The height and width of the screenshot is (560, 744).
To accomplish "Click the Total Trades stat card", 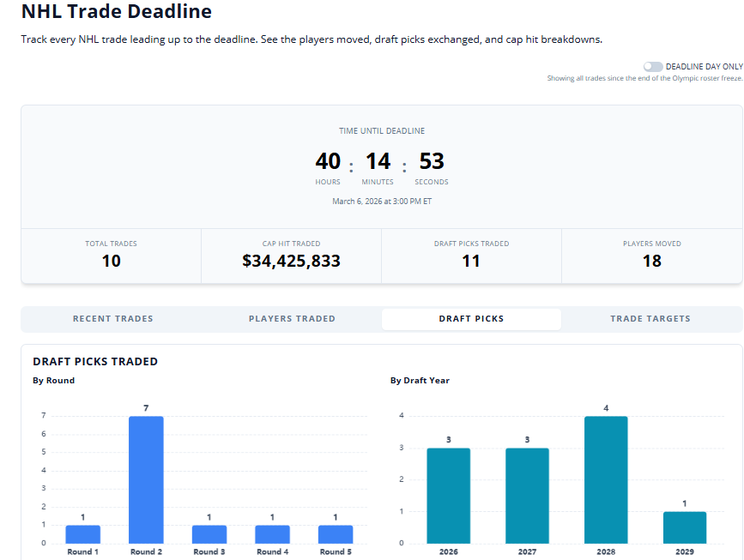I will pyautogui.click(x=112, y=256).
